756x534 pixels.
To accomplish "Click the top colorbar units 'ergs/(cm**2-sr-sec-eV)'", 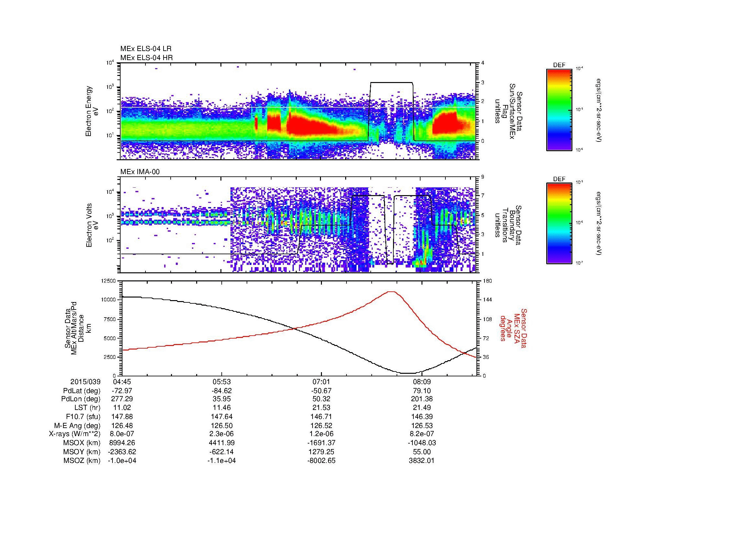I will (599, 110).
